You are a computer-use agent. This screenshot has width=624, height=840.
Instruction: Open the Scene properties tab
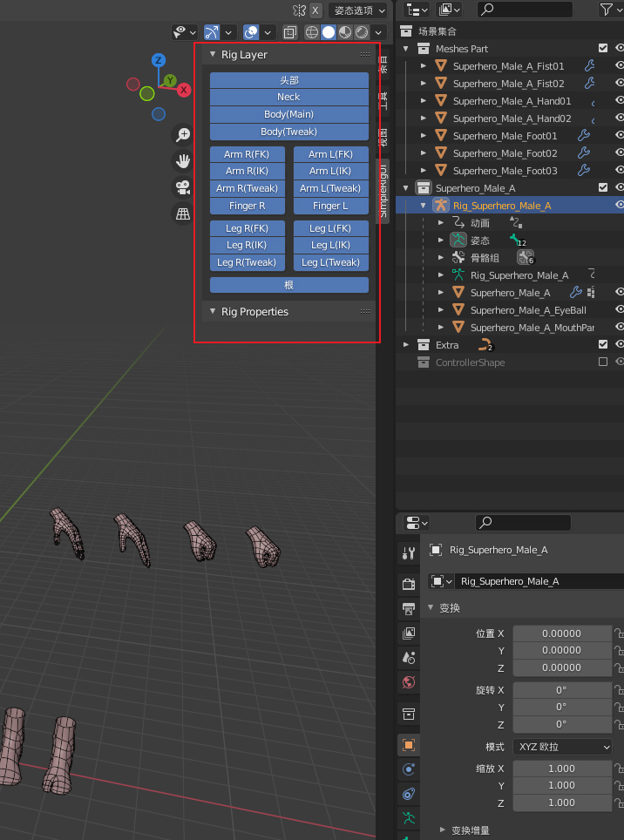408,657
